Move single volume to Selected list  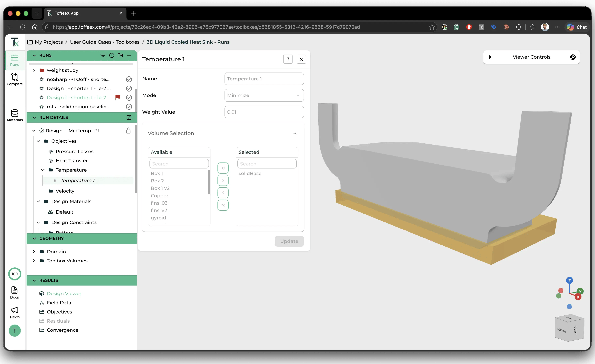(x=223, y=180)
